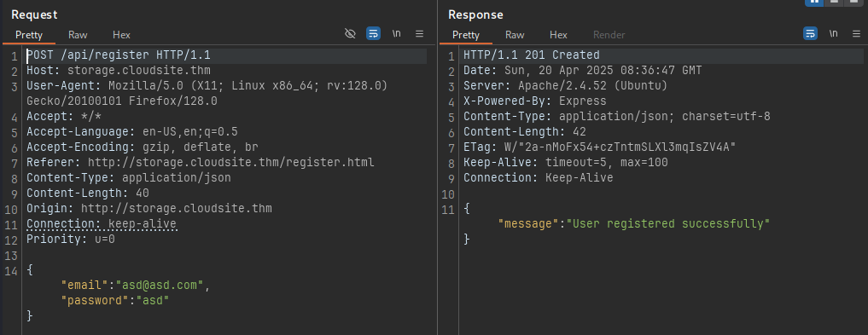
Task: Select the Response Render tab
Action: click(609, 35)
